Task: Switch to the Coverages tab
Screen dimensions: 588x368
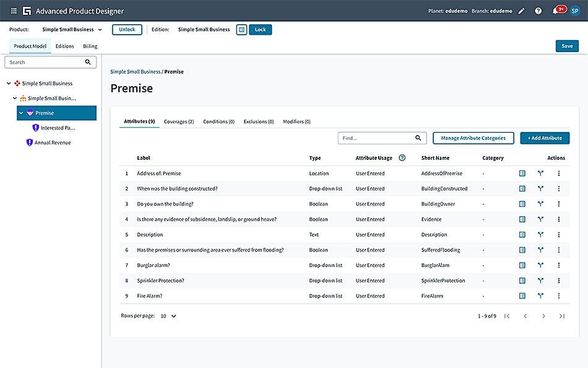Action: pyautogui.click(x=178, y=122)
